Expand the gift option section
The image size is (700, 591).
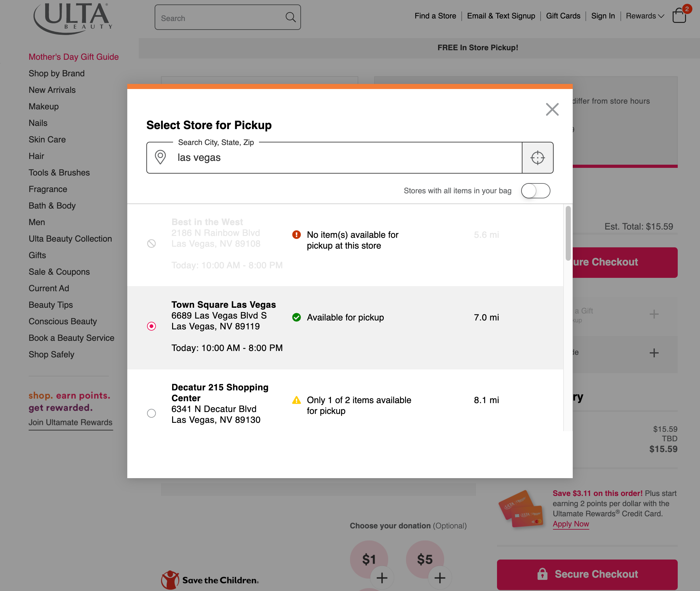[654, 314]
